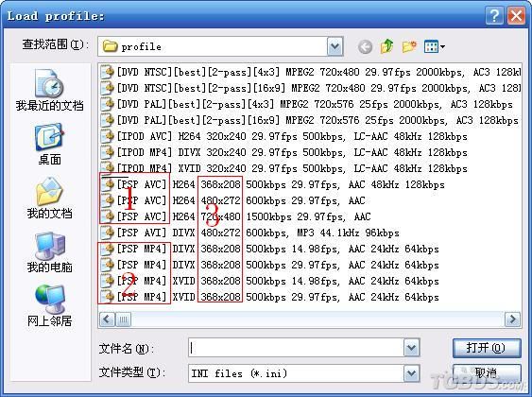Click the 取消 button
The width and height of the screenshot is (532, 397).
[x=487, y=373]
